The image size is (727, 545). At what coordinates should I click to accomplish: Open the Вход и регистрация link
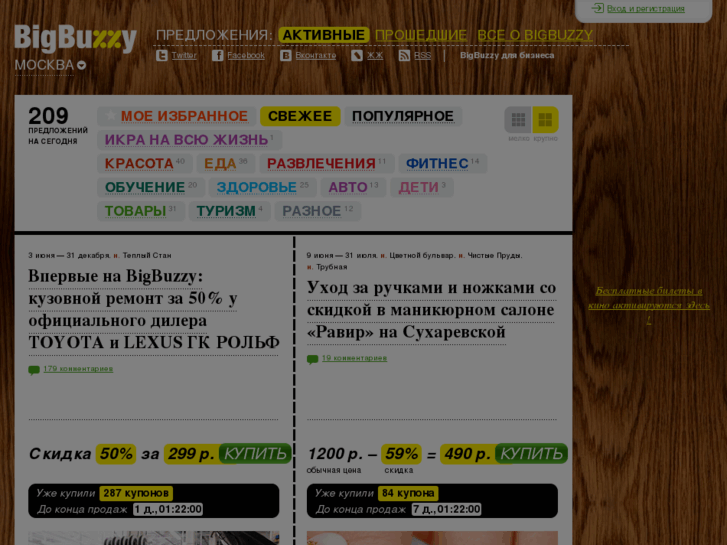645,8
